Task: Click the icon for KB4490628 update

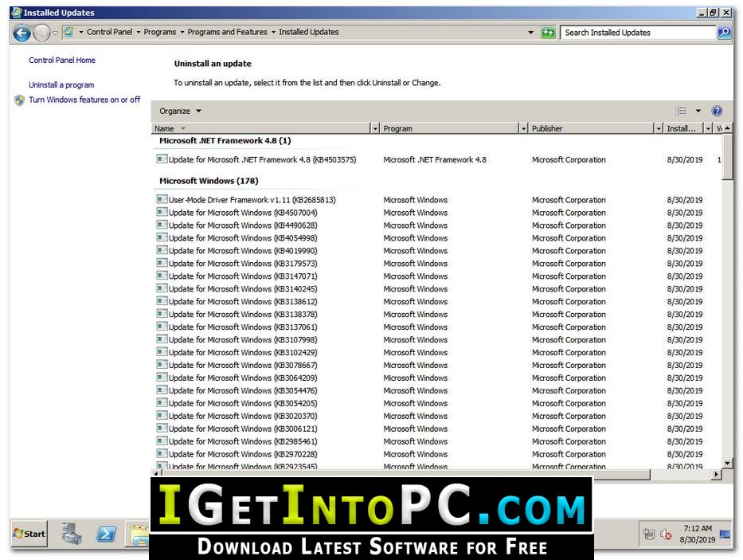Action: point(162,225)
